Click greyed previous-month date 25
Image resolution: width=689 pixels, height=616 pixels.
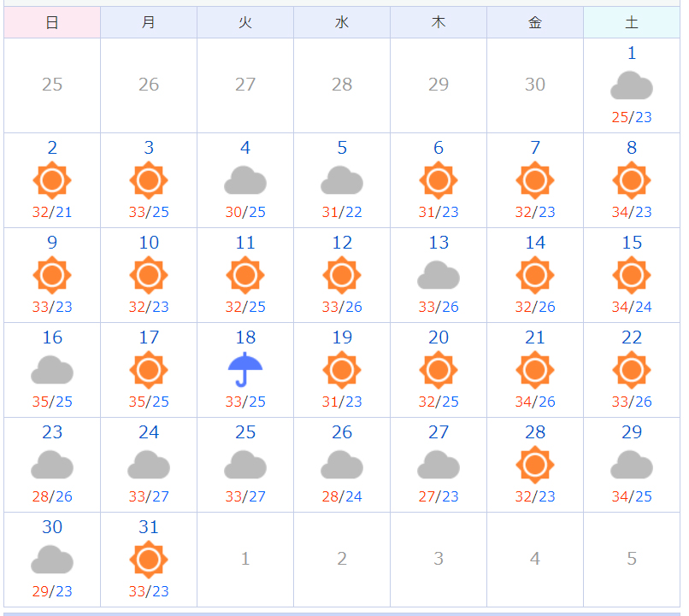(x=52, y=85)
